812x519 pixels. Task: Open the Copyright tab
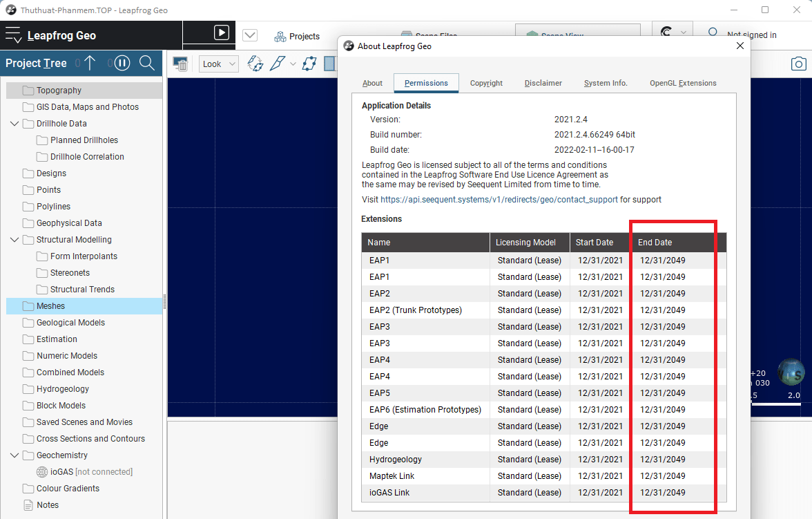pyautogui.click(x=486, y=83)
